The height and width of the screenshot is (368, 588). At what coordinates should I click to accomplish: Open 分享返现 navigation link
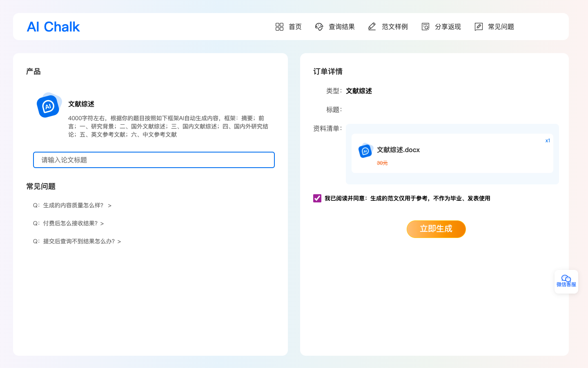[x=448, y=27]
